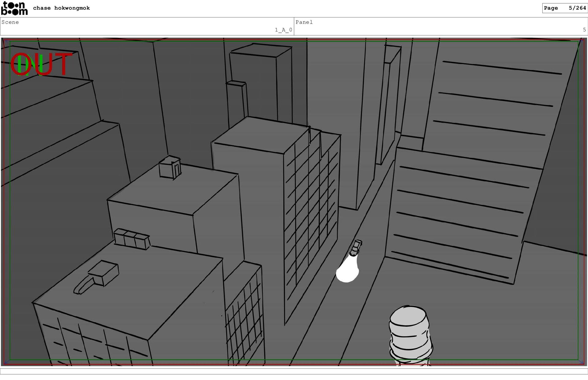The height and width of the screenshot is (380, 588).
Task: Click the project title chase hokwongmok
Action: coord(61,8)
